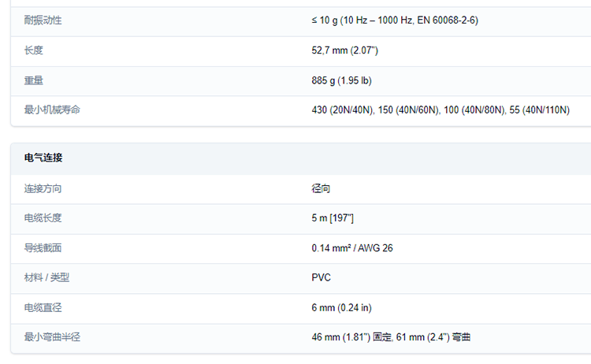Select the 连接方向 row label

click(x=43, y=188)
